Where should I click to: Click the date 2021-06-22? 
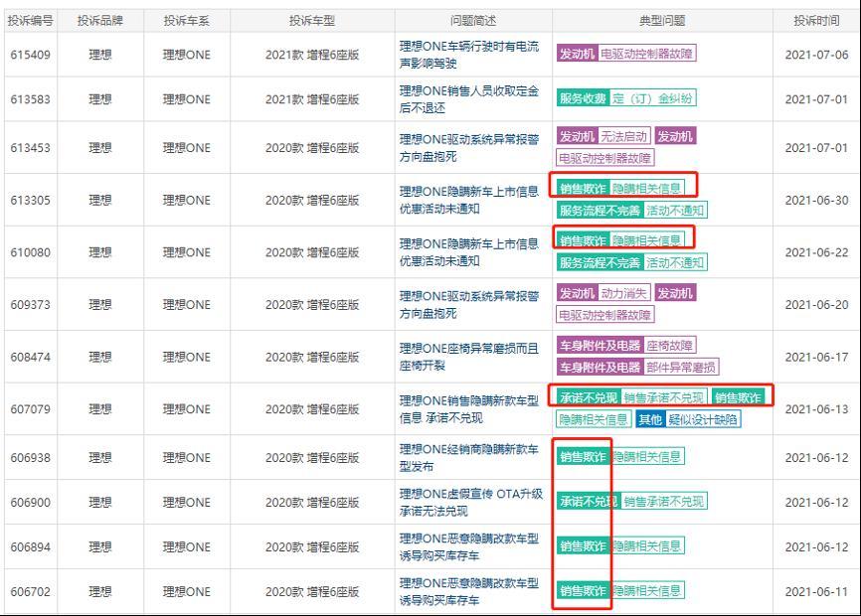coord(816,252)
